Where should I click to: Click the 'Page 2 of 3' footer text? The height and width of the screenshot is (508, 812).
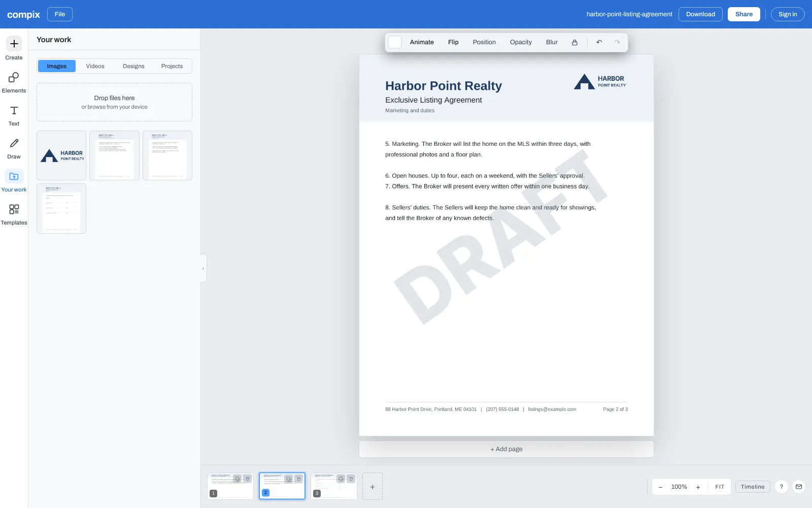click(615, 409)
